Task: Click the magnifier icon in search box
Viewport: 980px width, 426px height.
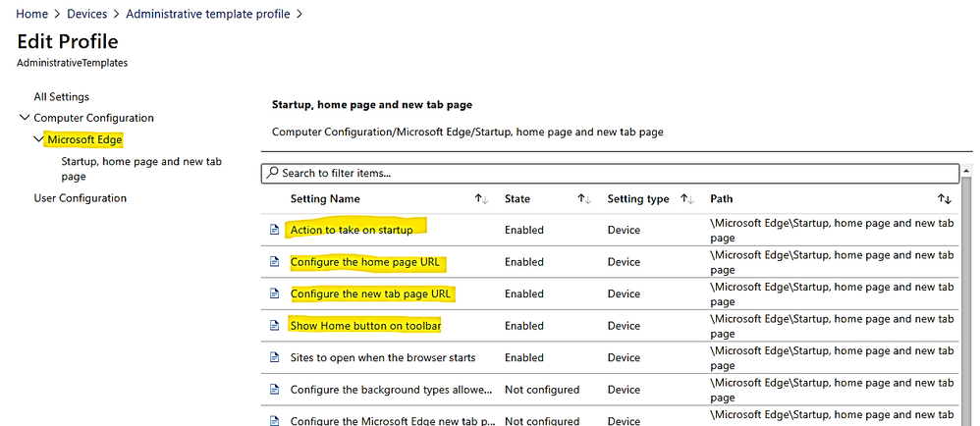Action: (272, 173)
